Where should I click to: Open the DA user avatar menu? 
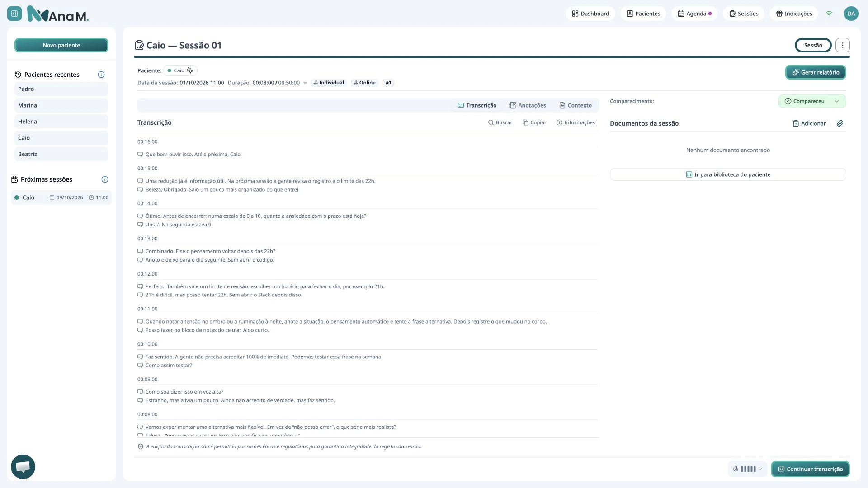click(851, 14)
